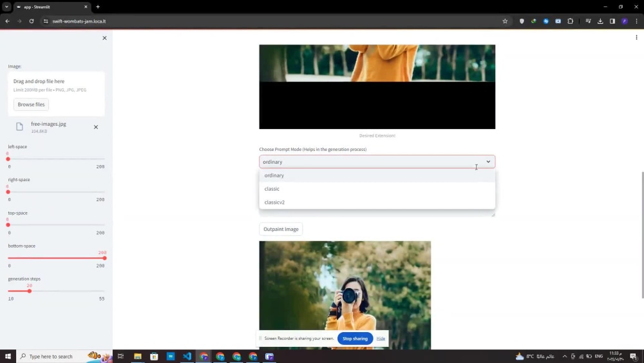
Task: Collapse the Prompt Mode dropdown arrow
Action: 488,162
